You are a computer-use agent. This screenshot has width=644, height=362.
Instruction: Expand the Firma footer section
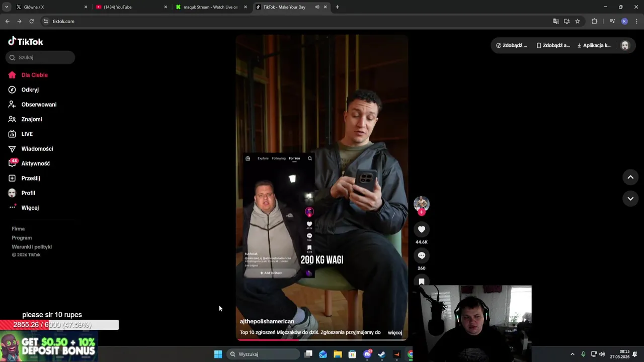[18, 229]
